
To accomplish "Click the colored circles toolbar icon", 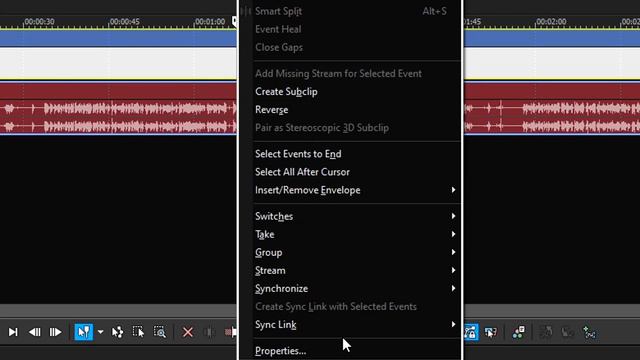I will click(519, 332).
